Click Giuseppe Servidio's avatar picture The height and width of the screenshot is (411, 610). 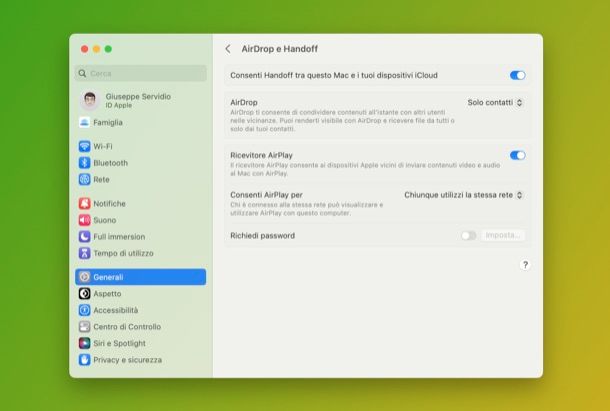click(x=90, y=100)
